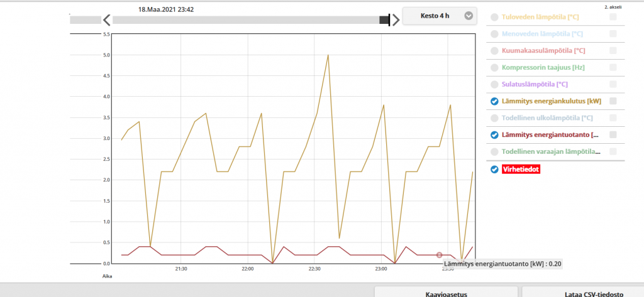The width and height of the screenshot is (644, 297).
Task: Enable Sulatuslämpötila series circle
Action: (494, 84)
